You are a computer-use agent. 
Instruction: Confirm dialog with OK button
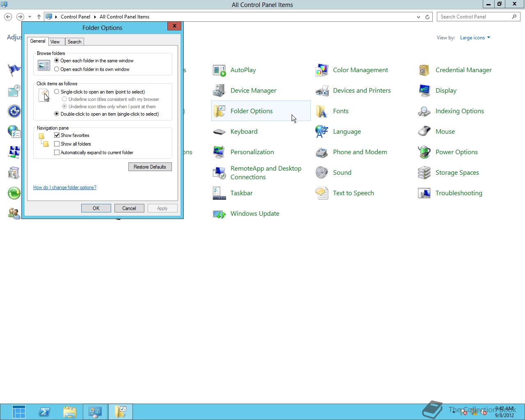[x=96, y=208]
